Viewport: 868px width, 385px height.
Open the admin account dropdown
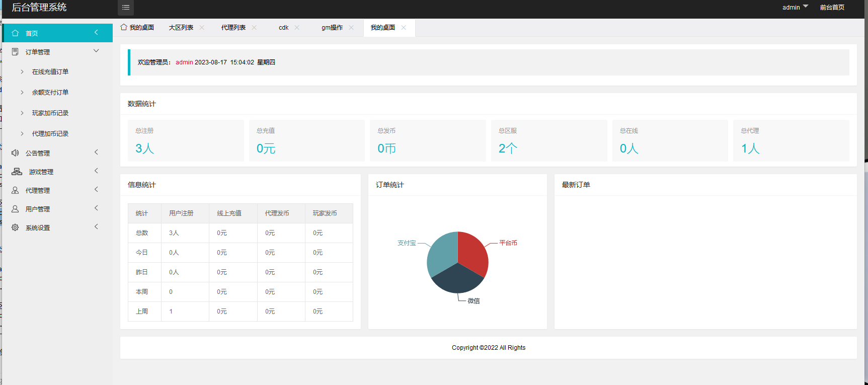795,7
